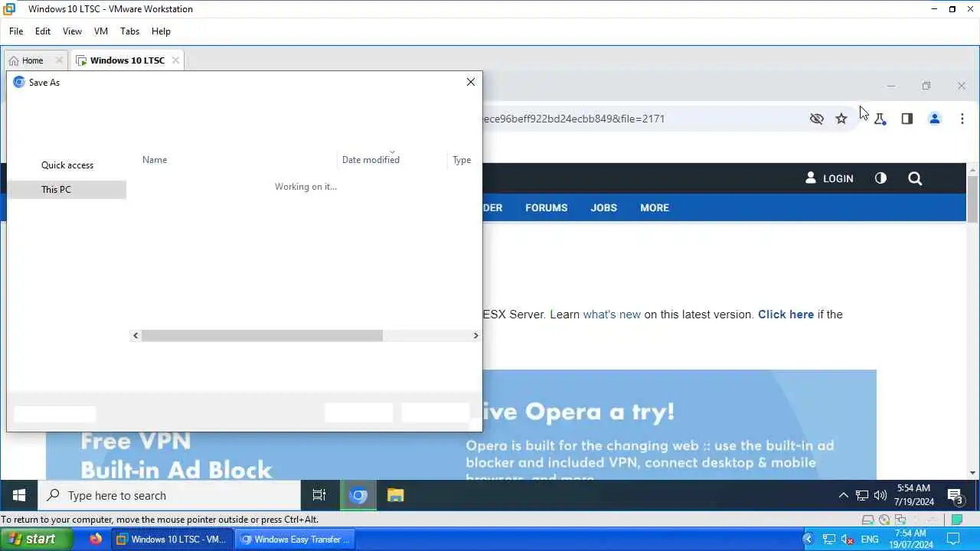Open Chrome three-dot menu

point(962,119)
